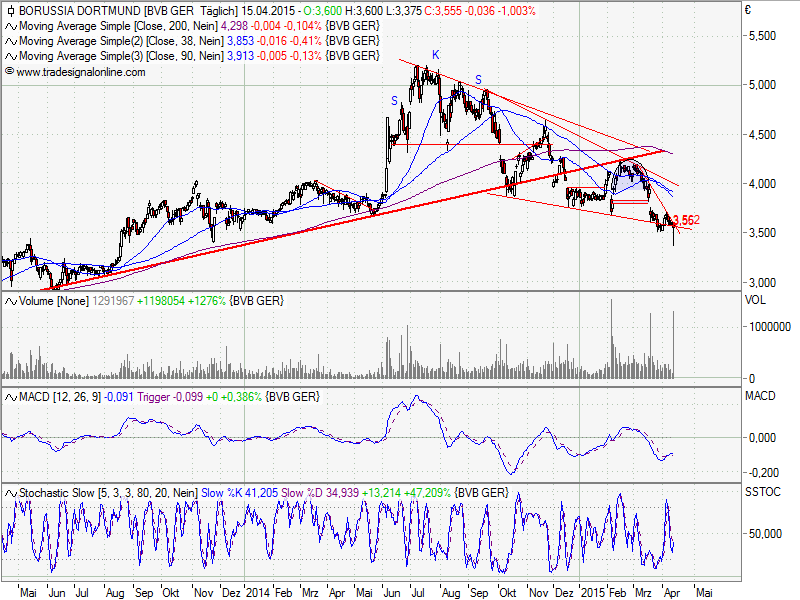Screen dimensions: 800x600
Task: Click the 2015 year marker on time axis
Action: click(593, 593)
